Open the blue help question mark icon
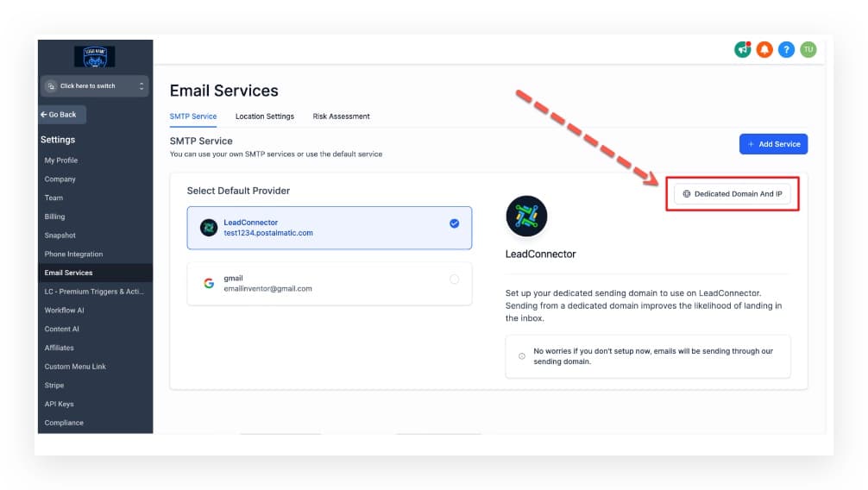 tap(786, 50)
